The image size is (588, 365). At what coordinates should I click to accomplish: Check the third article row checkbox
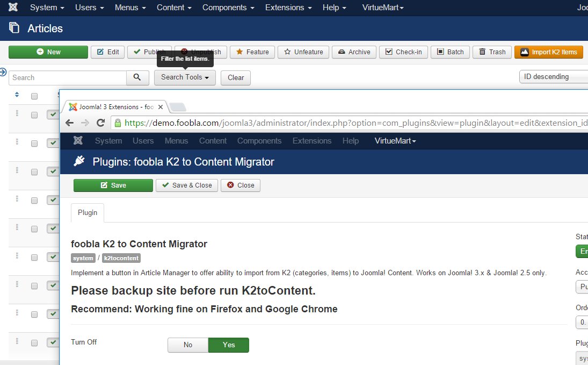pos(34,172)
